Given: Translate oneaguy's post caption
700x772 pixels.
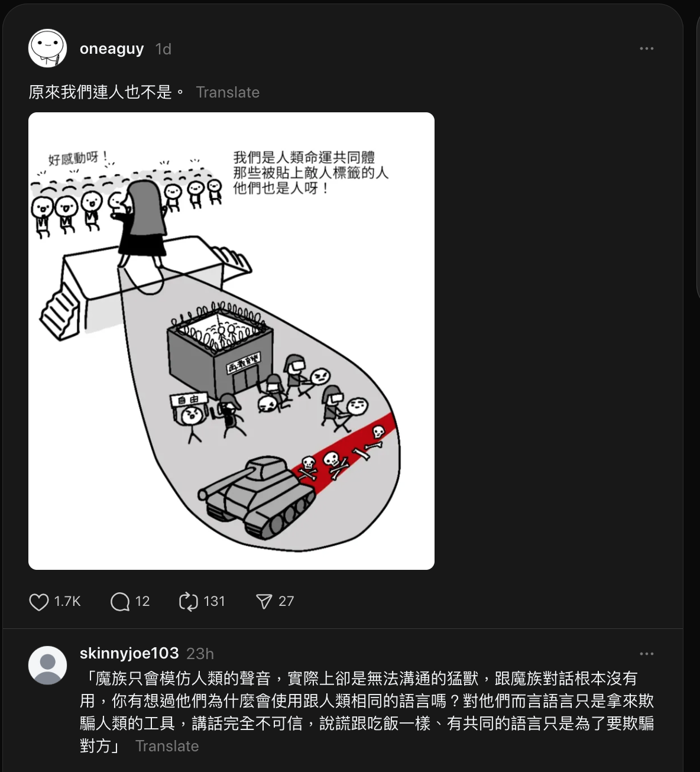Looking at the screenshot, I should pos(228,92).
